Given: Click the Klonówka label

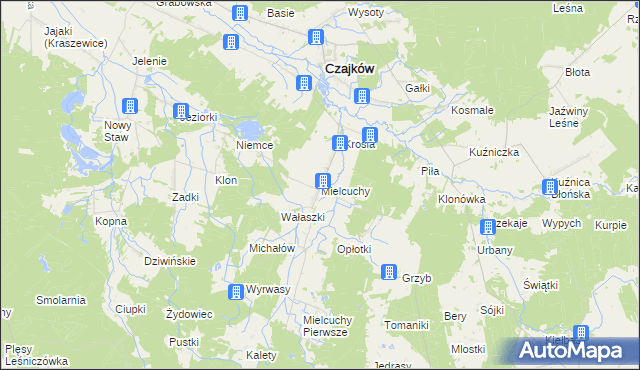Looking at the screenshot, I should click(462, 199).
